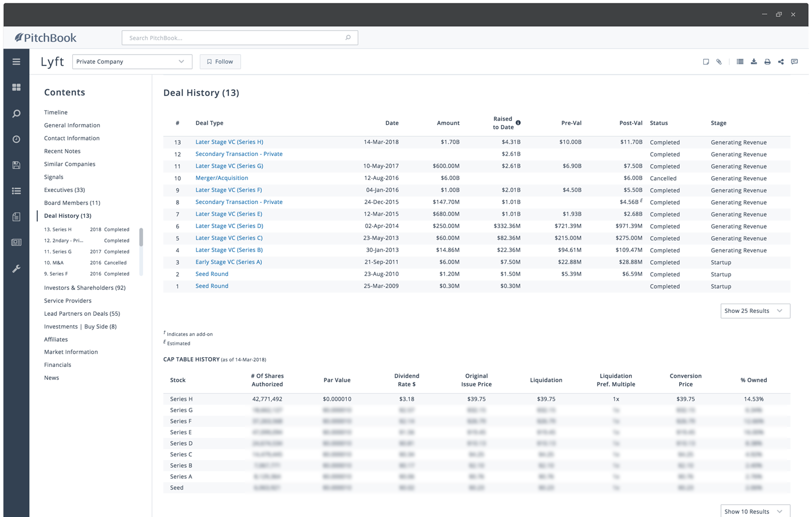Expand the Private Company dropdown

(132, 61)
